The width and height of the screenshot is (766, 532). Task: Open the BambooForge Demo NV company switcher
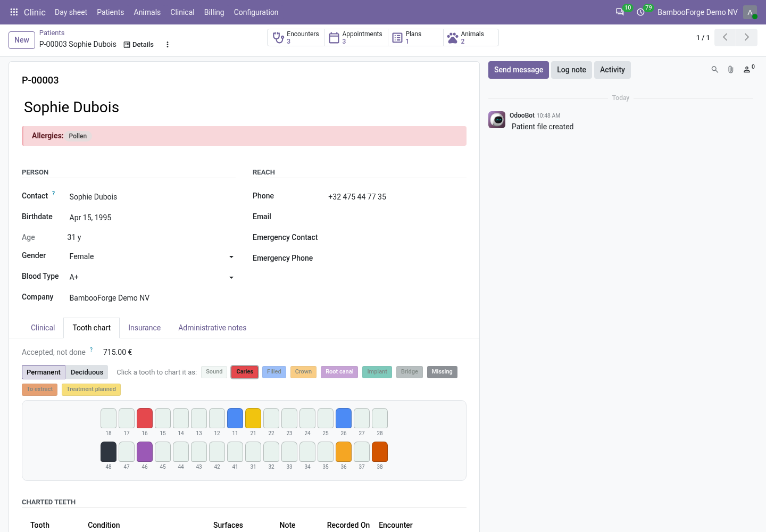click(x=697, y=12)
